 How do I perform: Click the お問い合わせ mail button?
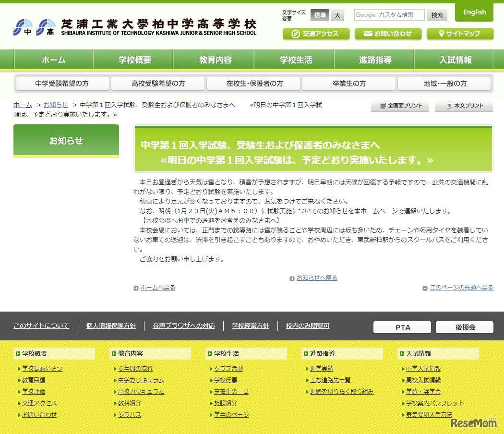click(388, 34)
